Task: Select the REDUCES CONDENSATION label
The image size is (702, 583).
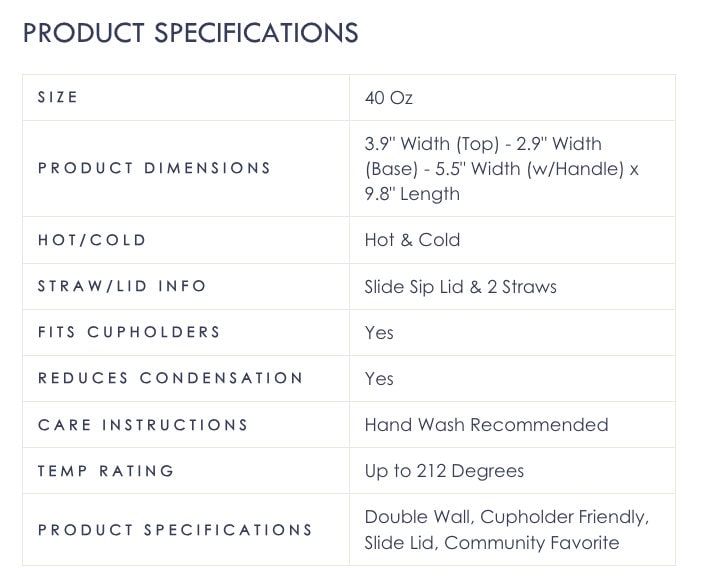Action: [x=171, y=378]
